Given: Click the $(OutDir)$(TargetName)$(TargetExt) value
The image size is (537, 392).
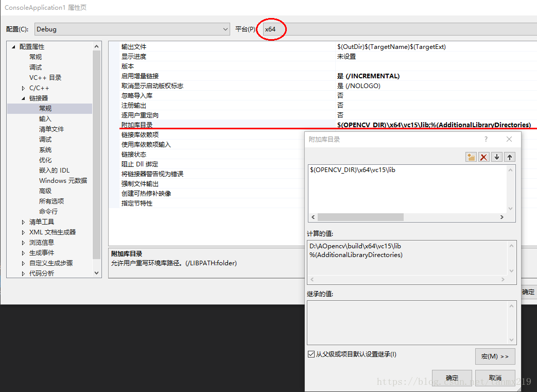Looking at the screenshot, I should click(x=391, y=46).
